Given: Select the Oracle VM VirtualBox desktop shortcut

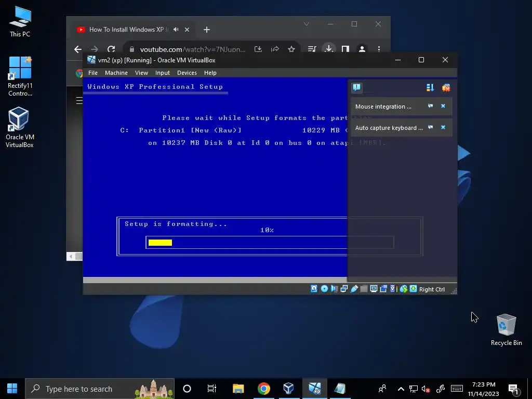Looking at the screenshot, I should click(19, 127).
